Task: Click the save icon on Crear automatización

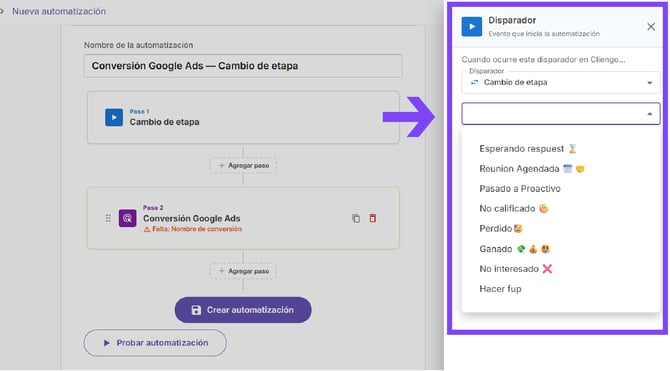Action: 196,310
